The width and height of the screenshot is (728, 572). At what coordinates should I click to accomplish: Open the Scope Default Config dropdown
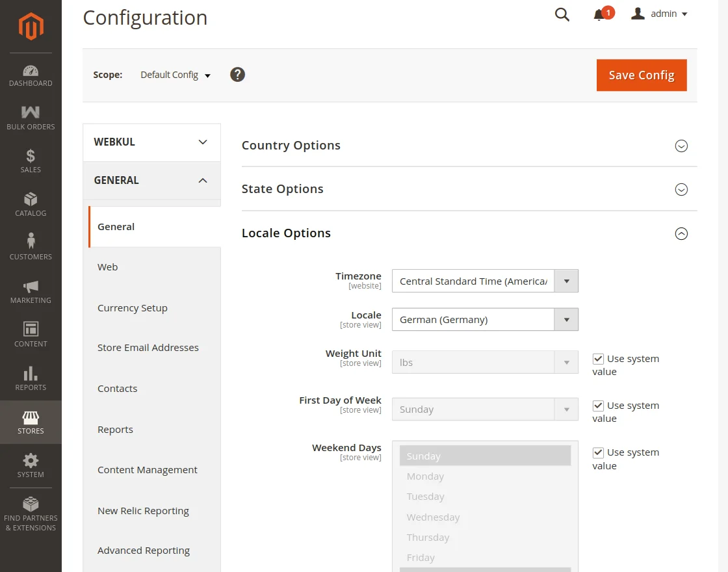pos(175,75)
